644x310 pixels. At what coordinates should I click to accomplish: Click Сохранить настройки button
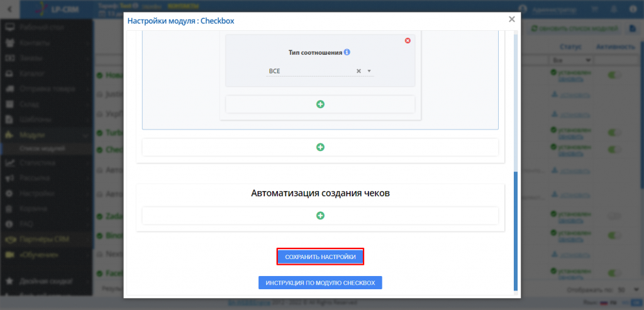(320, 257)
